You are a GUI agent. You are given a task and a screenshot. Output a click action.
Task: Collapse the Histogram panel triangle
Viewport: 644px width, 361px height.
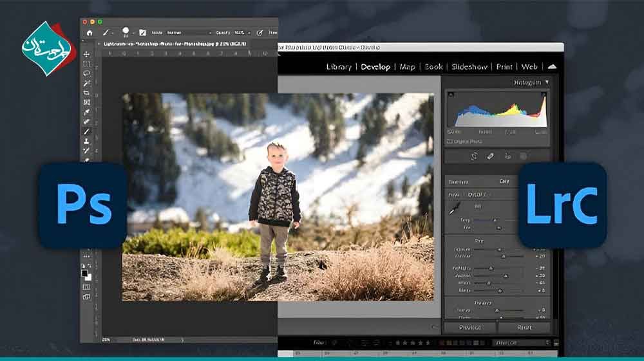point(547,82)
